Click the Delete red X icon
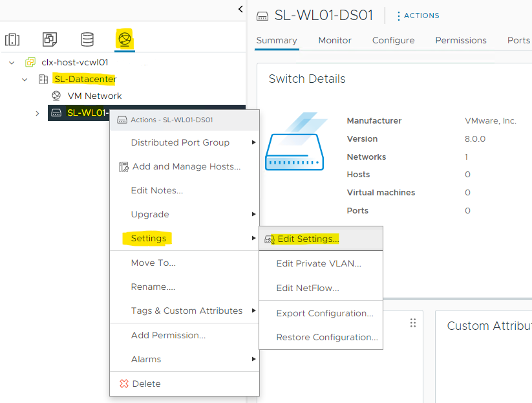 (124, 384)
